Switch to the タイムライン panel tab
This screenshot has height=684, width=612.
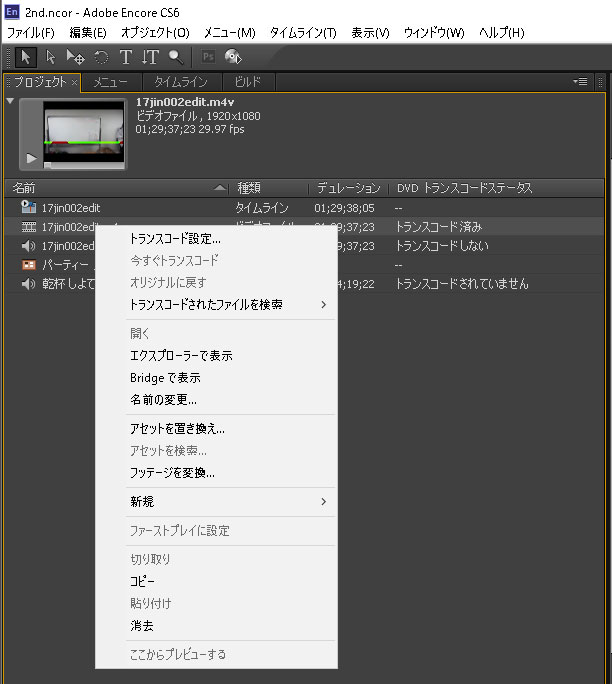click(x=181, y=82)
